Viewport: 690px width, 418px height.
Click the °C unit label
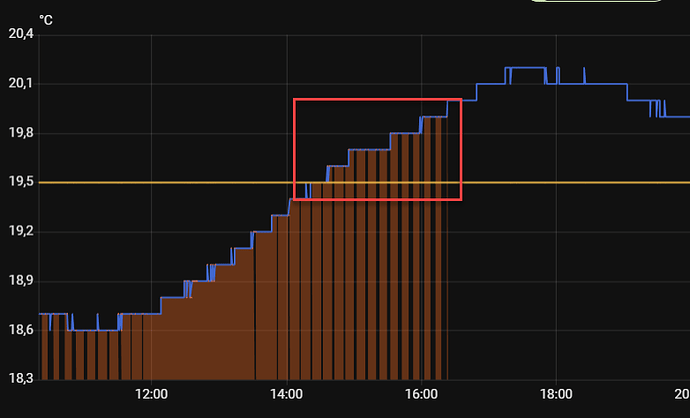[x=46, y=17]
